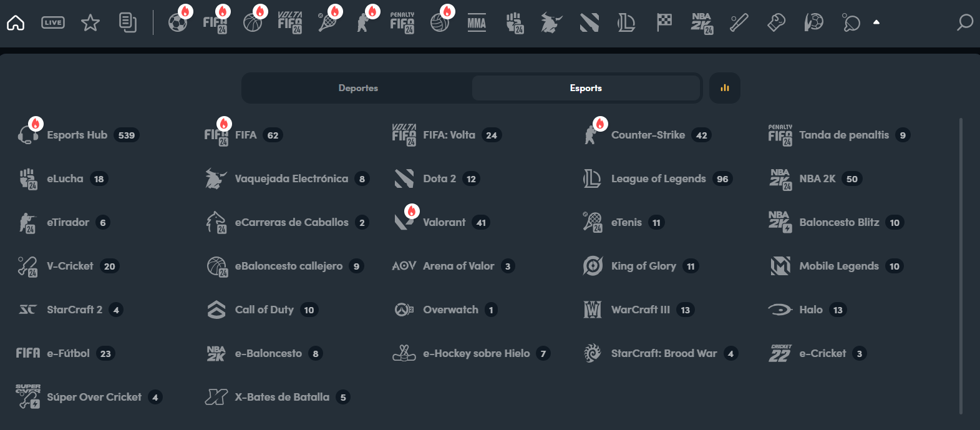Screen dimensions: 980x430
Task: Open the Valorant category
Action: pos(442,222)
